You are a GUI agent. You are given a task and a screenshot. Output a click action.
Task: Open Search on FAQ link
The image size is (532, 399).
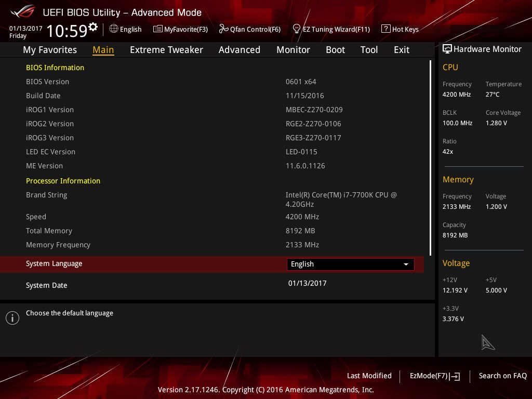coord(502,376)
